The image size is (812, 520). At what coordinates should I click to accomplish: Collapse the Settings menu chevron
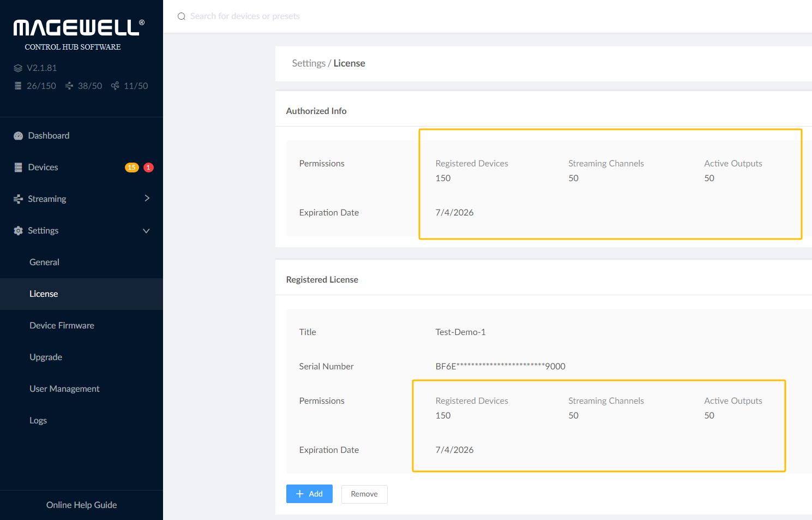146,231
